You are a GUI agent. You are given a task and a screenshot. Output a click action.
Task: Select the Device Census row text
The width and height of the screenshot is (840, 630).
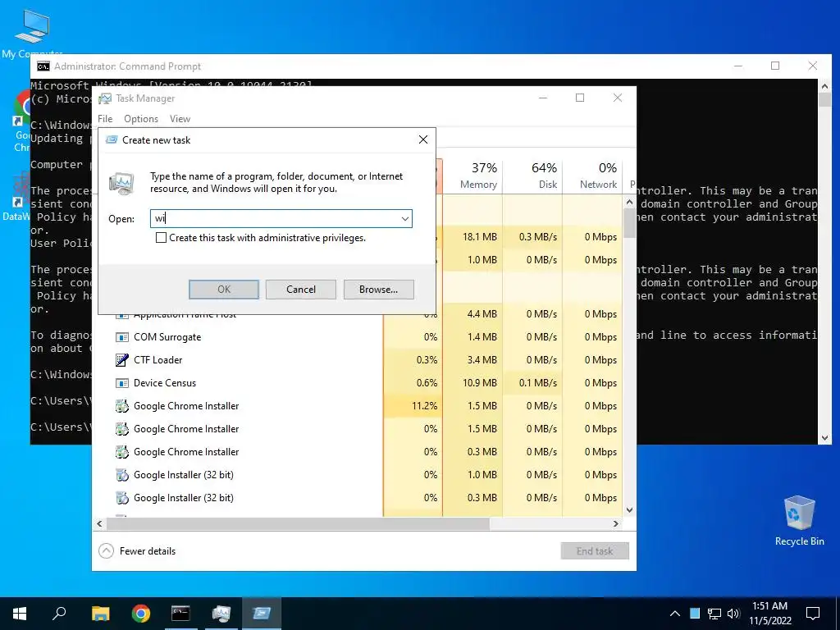point(165,383)
